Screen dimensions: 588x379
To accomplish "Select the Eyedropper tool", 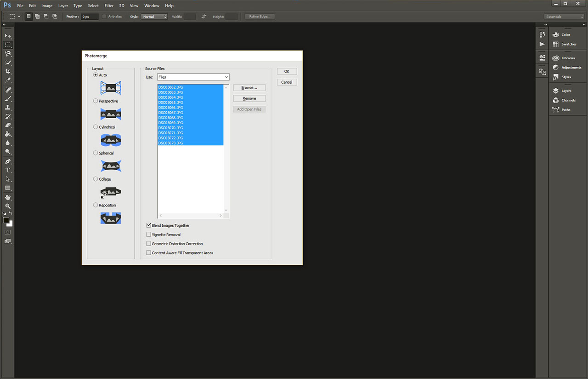I will [8, 80].
